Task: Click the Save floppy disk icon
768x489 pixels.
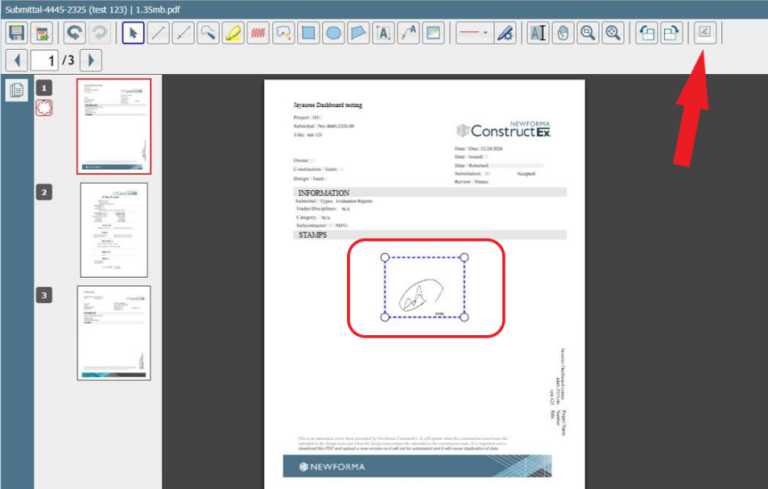Action: pyautogui.click(x=17, y=33)
